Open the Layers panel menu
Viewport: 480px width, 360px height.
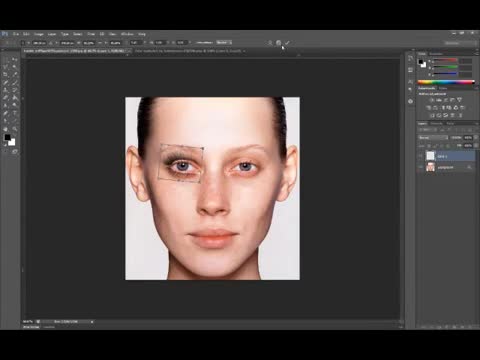[476, 123]
